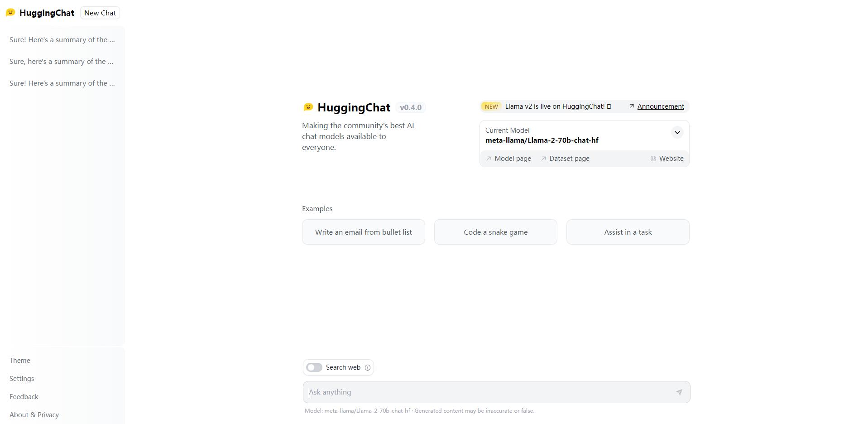
Task: Click the HuggingChat title in sidebar header
Action: coord(47,13)
